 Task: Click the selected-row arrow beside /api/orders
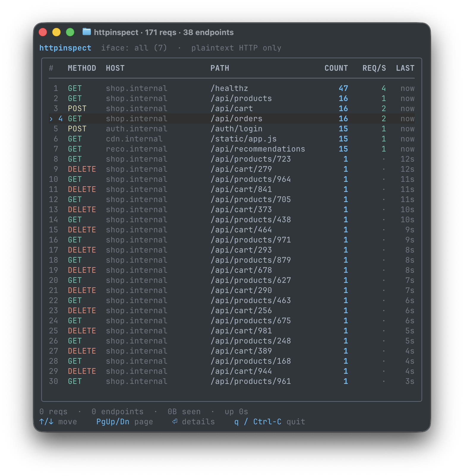pos(51,119)
